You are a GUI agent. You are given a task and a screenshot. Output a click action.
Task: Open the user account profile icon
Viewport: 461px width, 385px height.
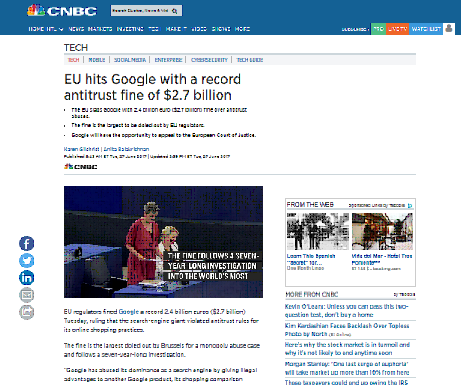tap(449, 29)
